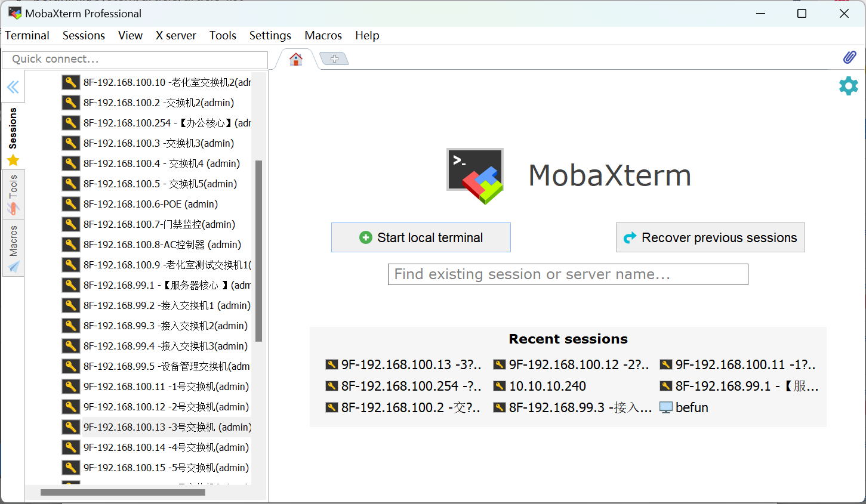Click the paperclip attach icon

pyautogui.click(x=849, y=57)
